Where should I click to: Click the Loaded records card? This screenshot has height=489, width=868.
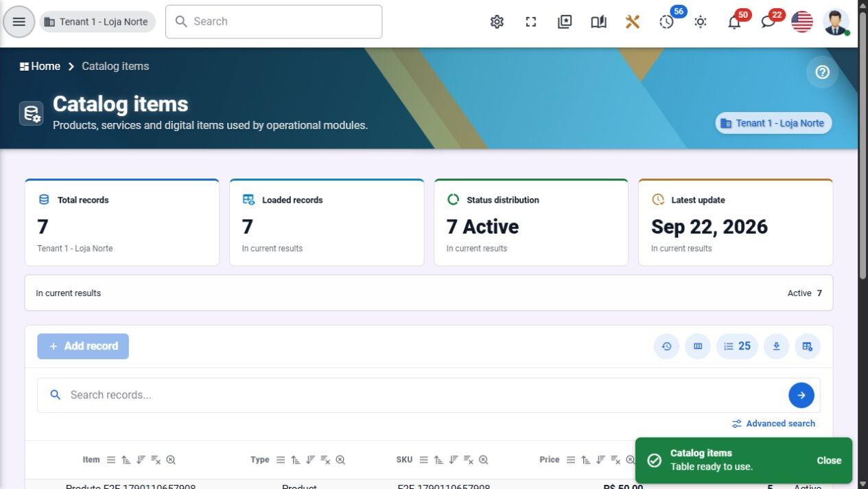pos(327,223)
